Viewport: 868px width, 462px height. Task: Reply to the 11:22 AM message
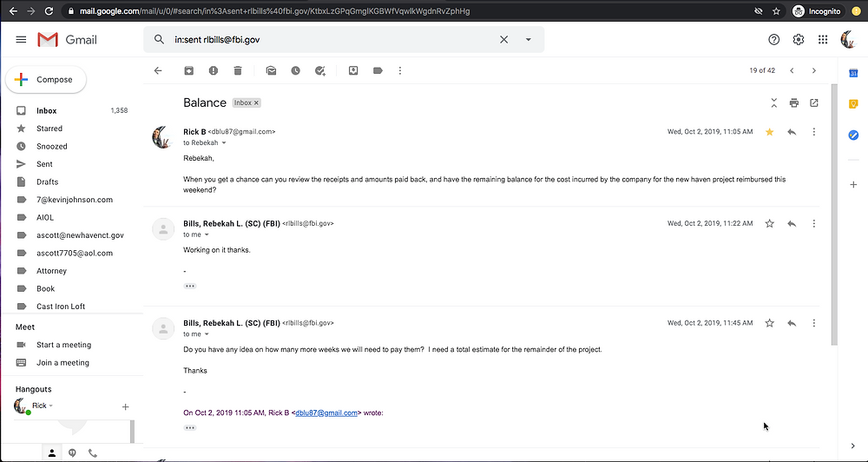click(x=792, y=224)
